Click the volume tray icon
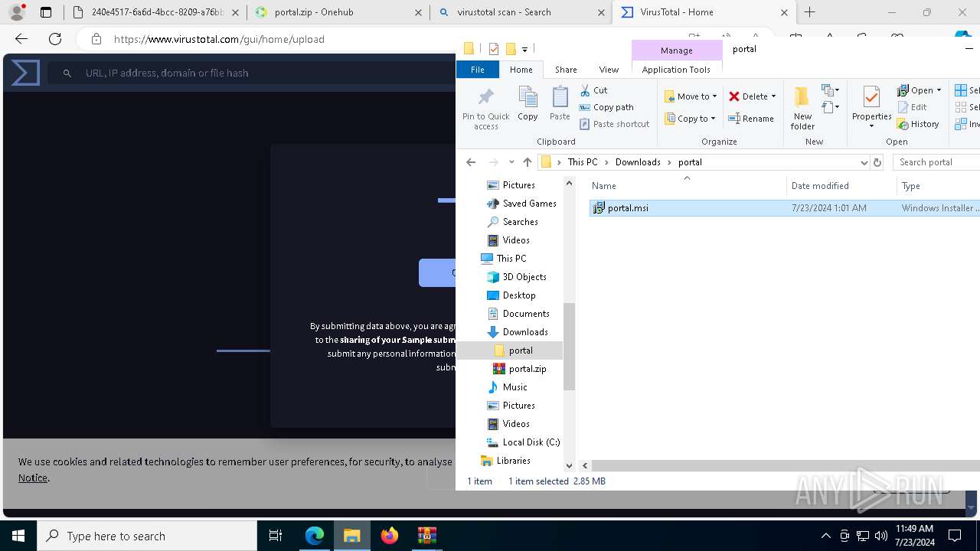This screenshot has height=551, width=980. pyautogui.click(x=881, y=536)
